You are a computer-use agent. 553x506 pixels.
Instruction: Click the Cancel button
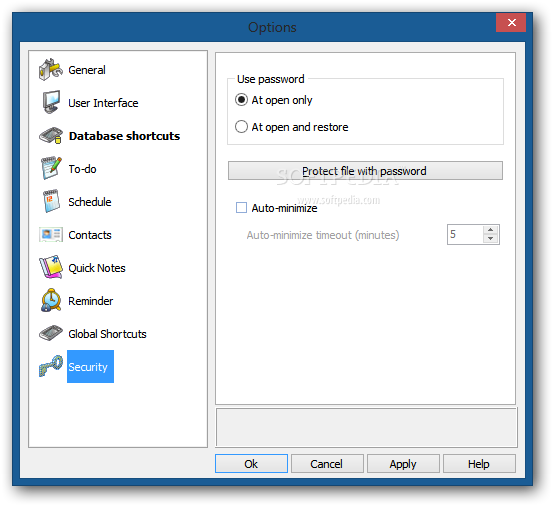[x=327, y=464]
